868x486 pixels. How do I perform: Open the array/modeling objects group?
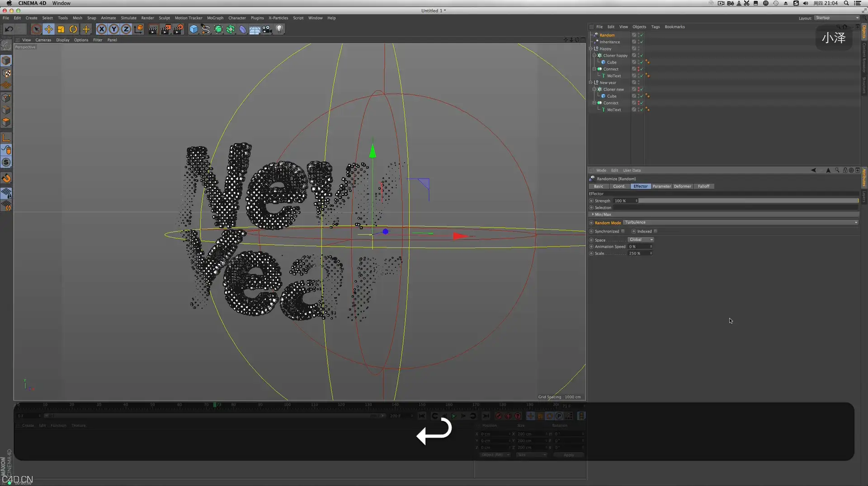coord(231,29)
